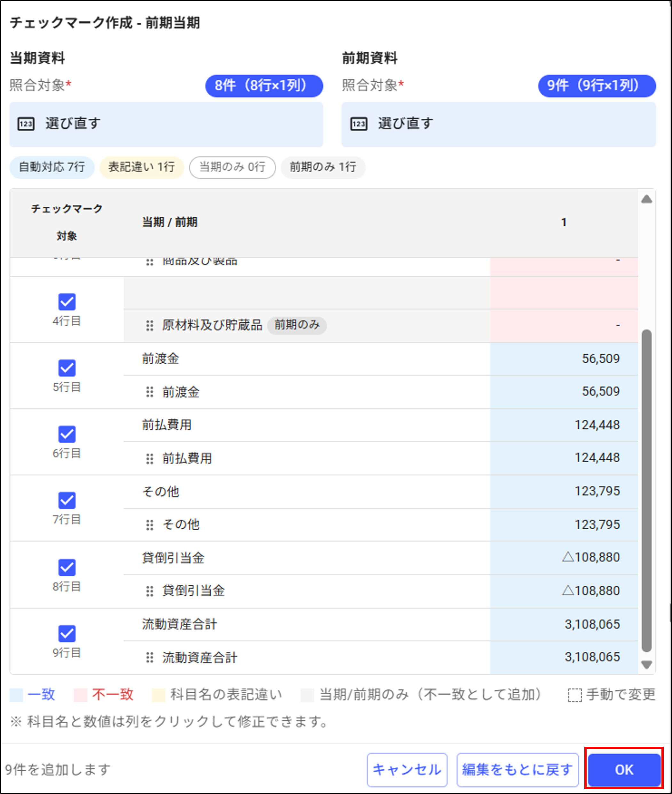This screenshot has width=672, height=794.
Task: Click lower 124,448 value cell
Action: pos(564,458)
